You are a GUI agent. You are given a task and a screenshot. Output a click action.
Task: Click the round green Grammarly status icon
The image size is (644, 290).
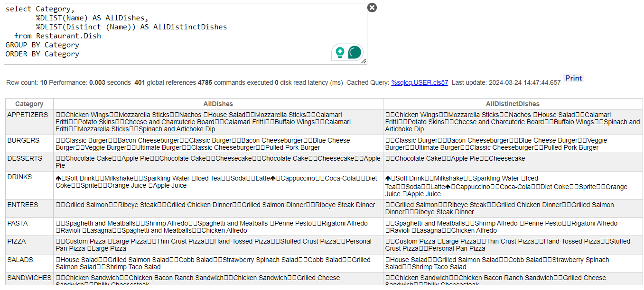(355, 52)
